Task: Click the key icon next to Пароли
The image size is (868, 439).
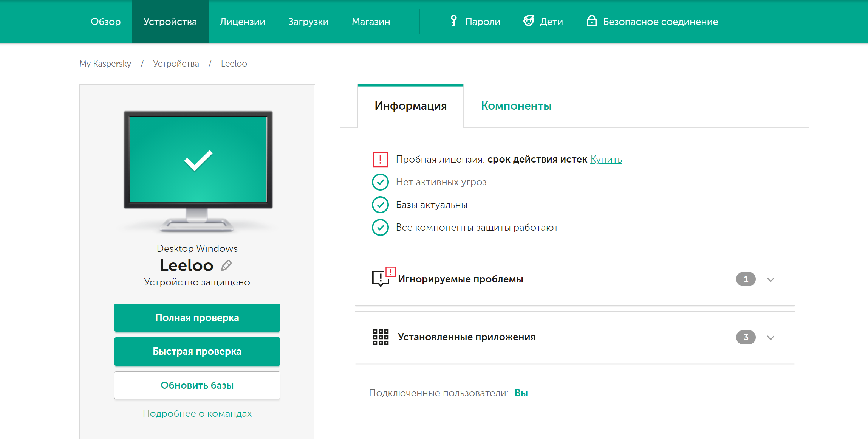Action: tap(453, 21)
